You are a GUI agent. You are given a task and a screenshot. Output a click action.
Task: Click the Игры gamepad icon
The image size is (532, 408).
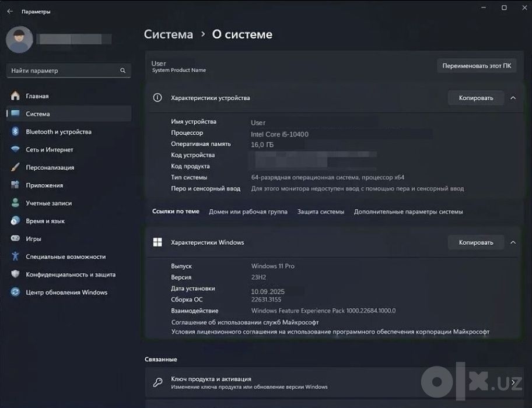(x=15, y=238)
